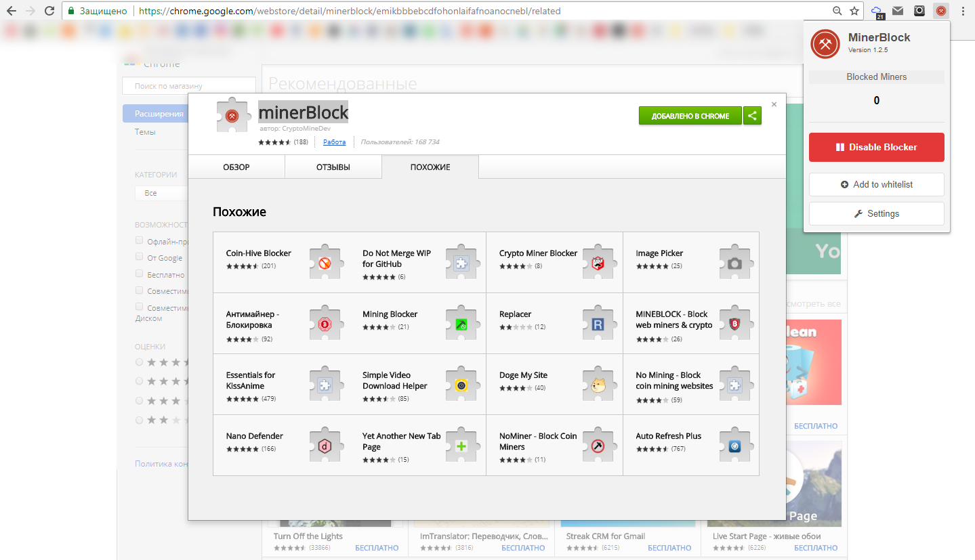This screenshot has height=560, width=975.
Task: Open Turn Off the Lights listing
Action: click(308, 536)
